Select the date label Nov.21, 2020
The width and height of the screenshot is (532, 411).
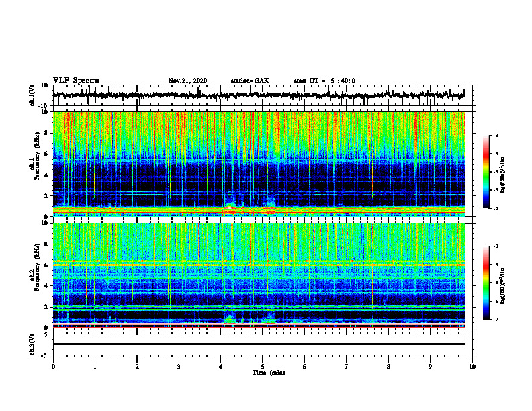point(187,81)
